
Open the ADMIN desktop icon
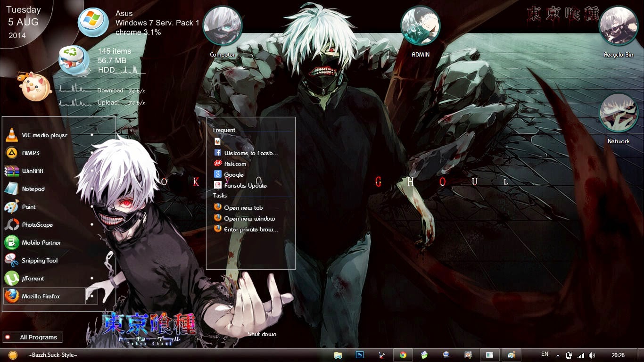click(x=421, y=31)
